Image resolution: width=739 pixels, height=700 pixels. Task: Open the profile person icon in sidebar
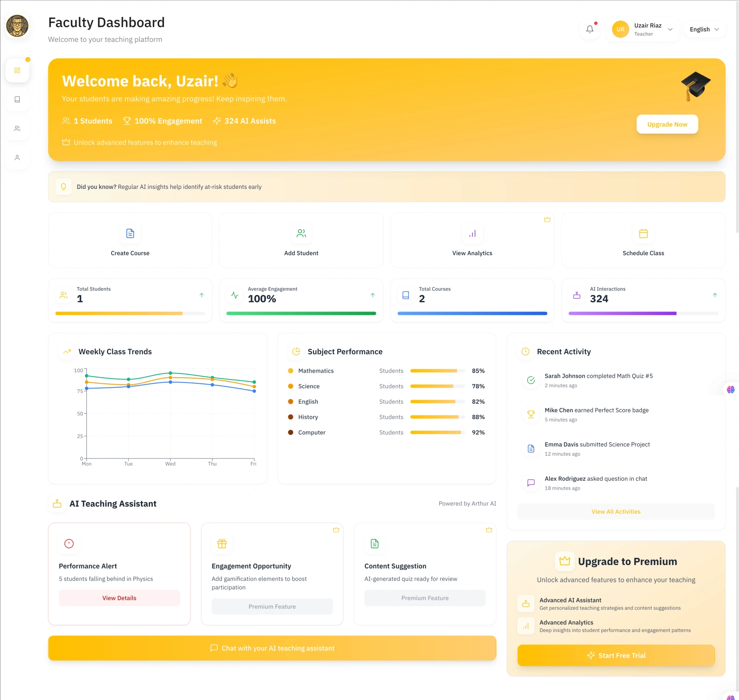tap(17, 158)
